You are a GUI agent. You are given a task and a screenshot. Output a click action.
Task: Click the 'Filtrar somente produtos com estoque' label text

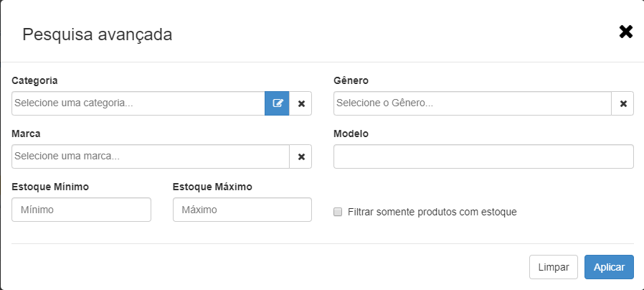(x=432, y=212)
